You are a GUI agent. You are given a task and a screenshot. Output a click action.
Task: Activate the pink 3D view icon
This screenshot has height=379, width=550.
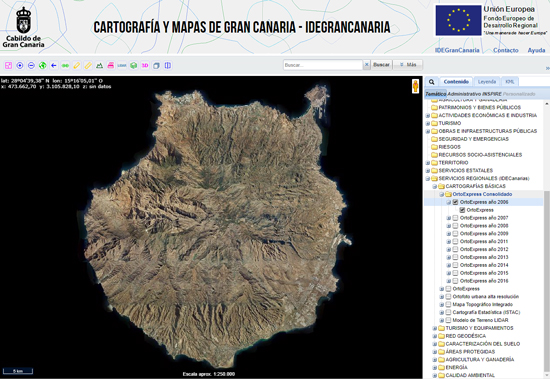145,65
